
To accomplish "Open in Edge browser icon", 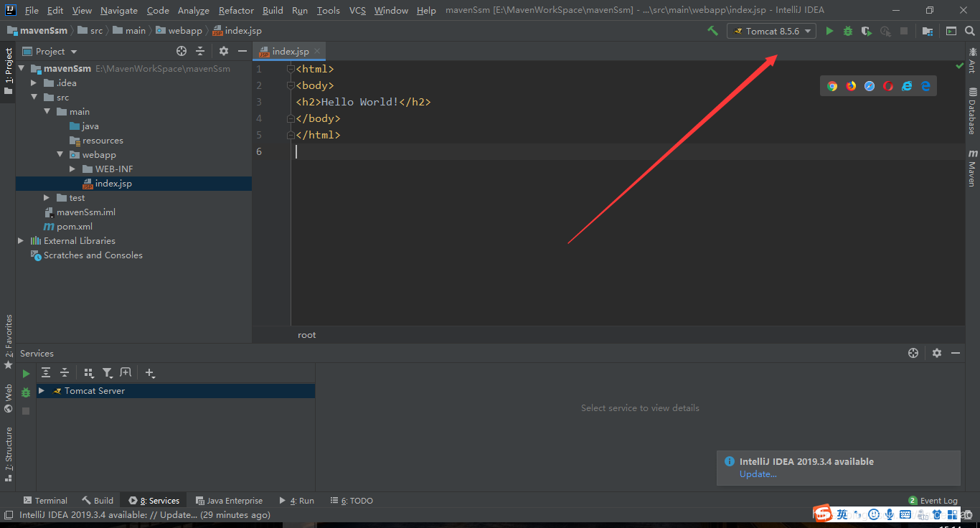I will [x=925, y=86].
